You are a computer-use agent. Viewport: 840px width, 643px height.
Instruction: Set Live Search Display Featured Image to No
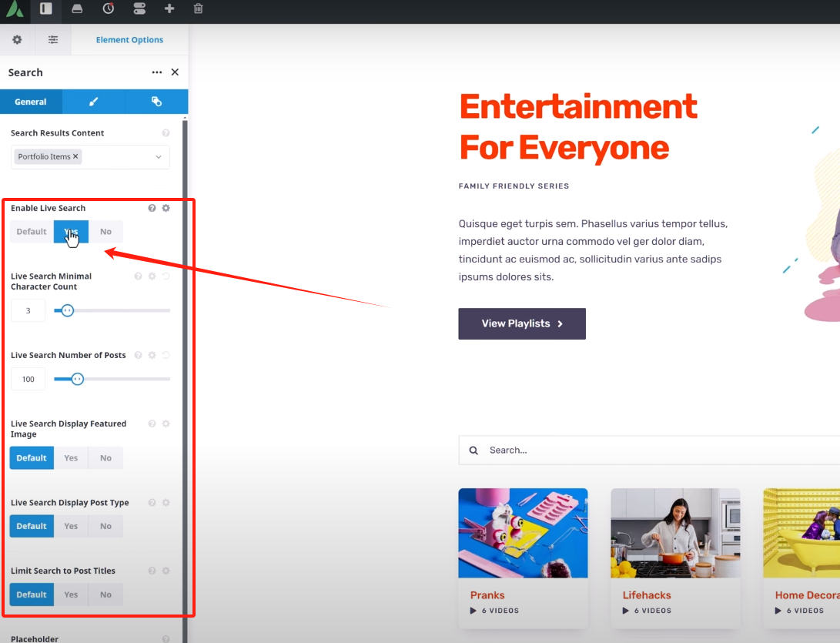tap(105, 457)
